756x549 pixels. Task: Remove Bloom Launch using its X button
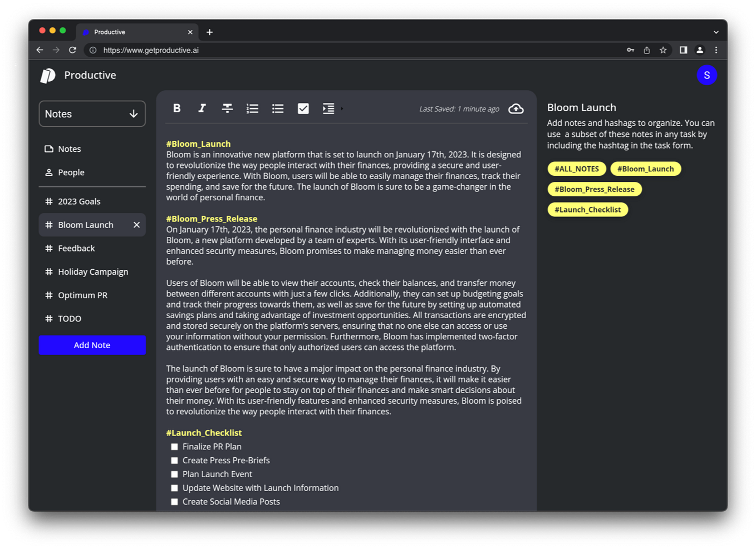pyautogui.click(x=136, y=225)
